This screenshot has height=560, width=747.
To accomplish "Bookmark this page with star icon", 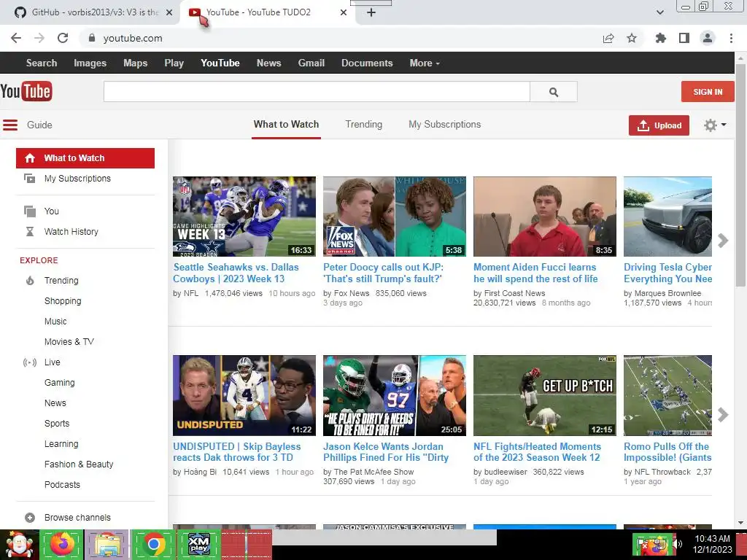I will tap(632, 38).
